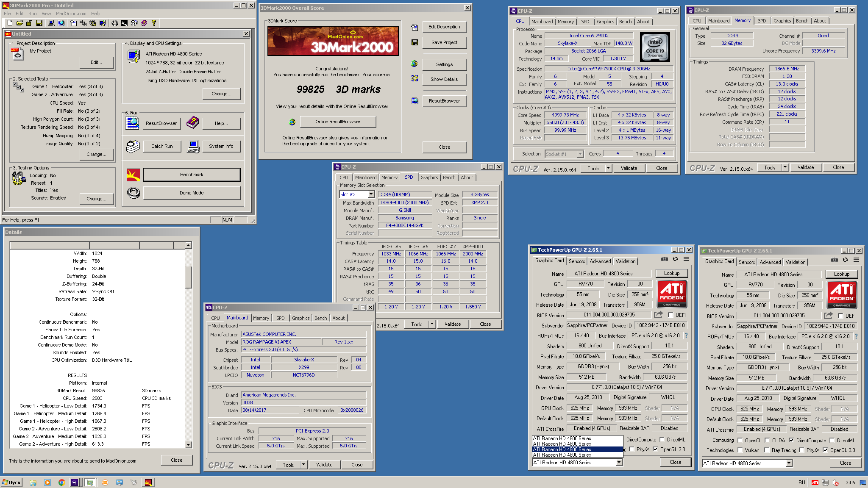The image size is (868, 488).
Task: Select highlighted ATI Radeon HD 4800 list entry
Action: pos(577,449)
